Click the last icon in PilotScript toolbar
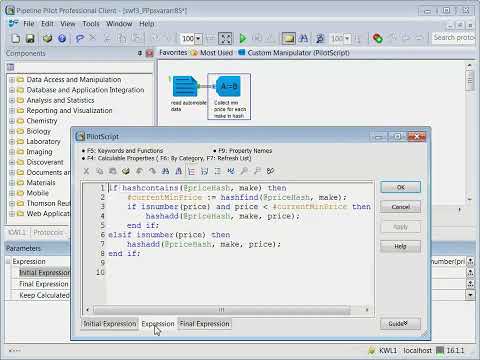480x360 pixels. [x=270, y=171]
